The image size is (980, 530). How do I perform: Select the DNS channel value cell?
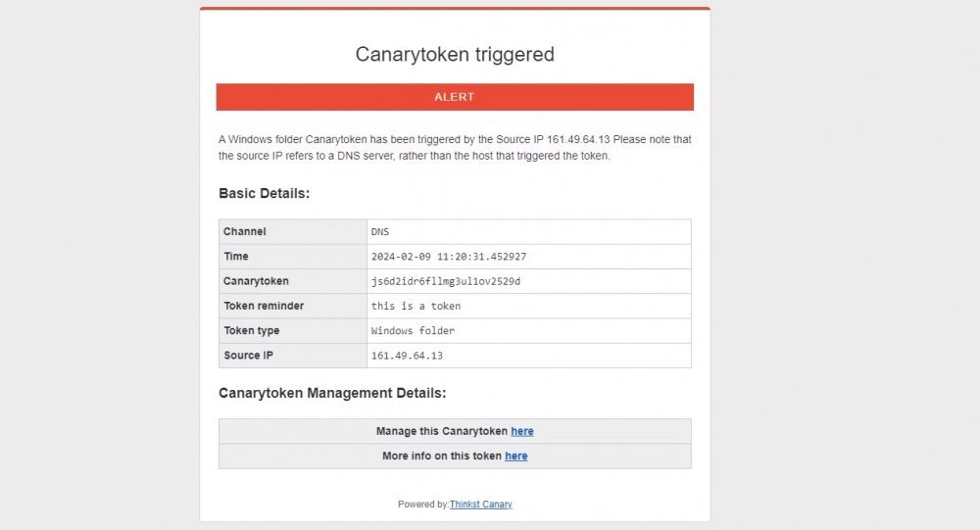529,232
